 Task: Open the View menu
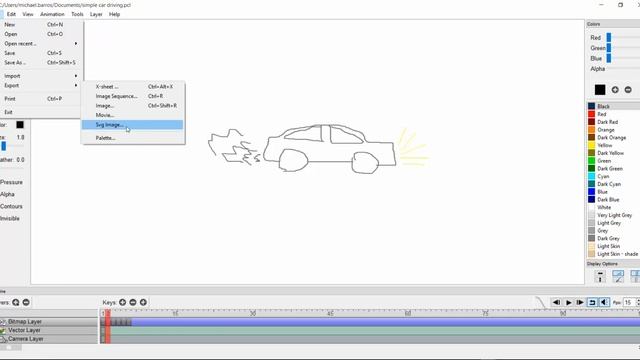28,14
